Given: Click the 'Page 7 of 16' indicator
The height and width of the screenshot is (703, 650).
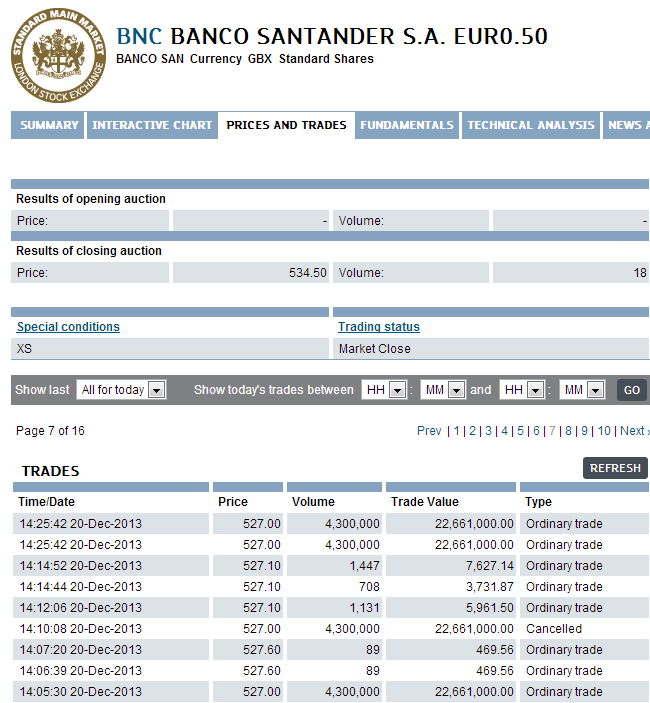Looking at the screenshot, I should point(50,431).
